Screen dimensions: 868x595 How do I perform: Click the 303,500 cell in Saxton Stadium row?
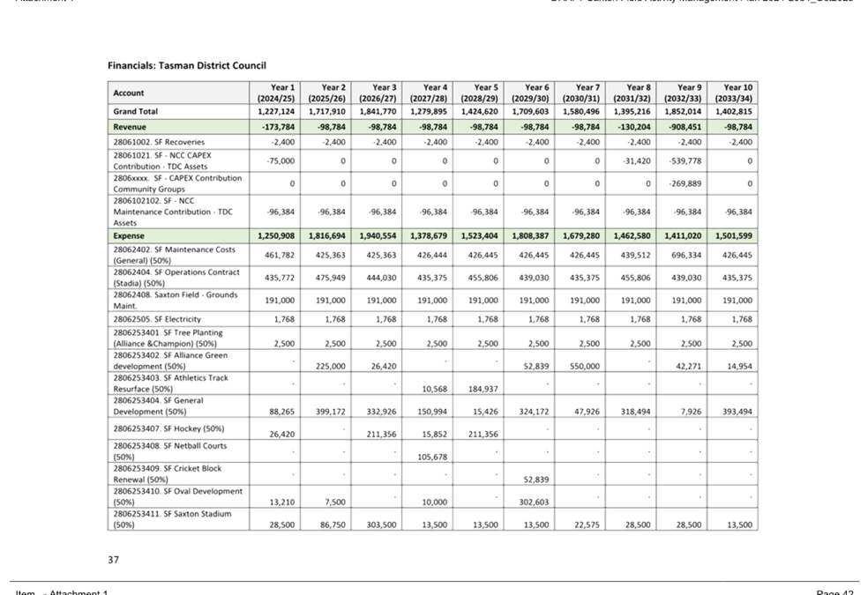pyautogui.click(x=382, y=525)
